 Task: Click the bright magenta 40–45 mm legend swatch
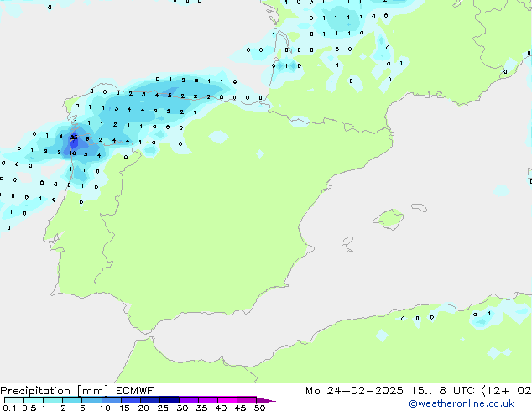click(x=227, y=400)
